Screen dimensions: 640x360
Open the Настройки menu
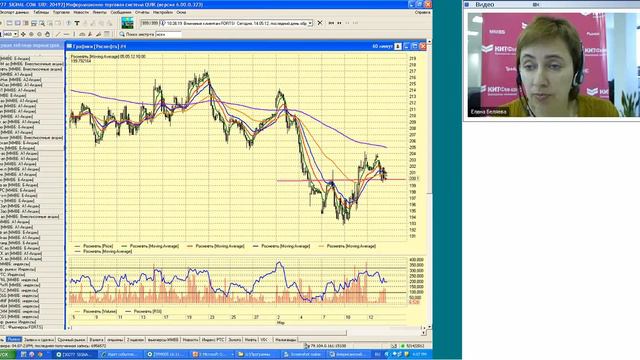(163, 13)
